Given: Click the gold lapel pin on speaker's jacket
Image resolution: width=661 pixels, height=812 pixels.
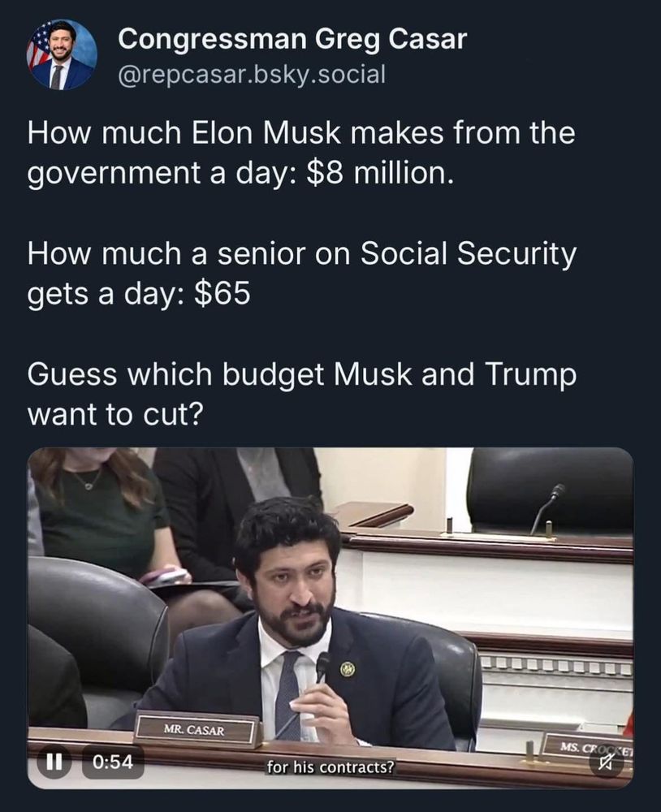Looking at the screenshot, I should click(347, 670).
